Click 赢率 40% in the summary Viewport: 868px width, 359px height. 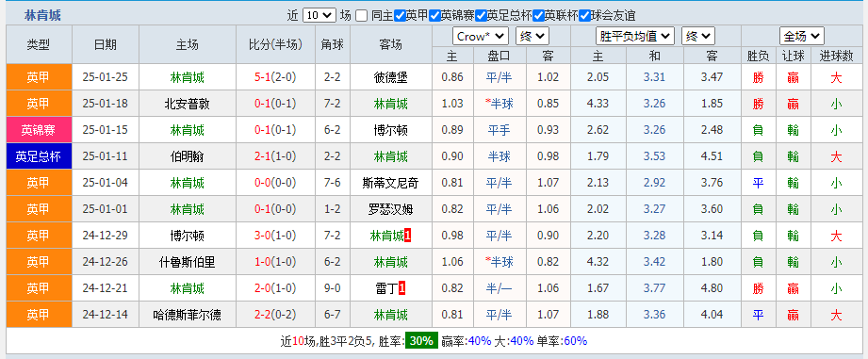point(480,341)
